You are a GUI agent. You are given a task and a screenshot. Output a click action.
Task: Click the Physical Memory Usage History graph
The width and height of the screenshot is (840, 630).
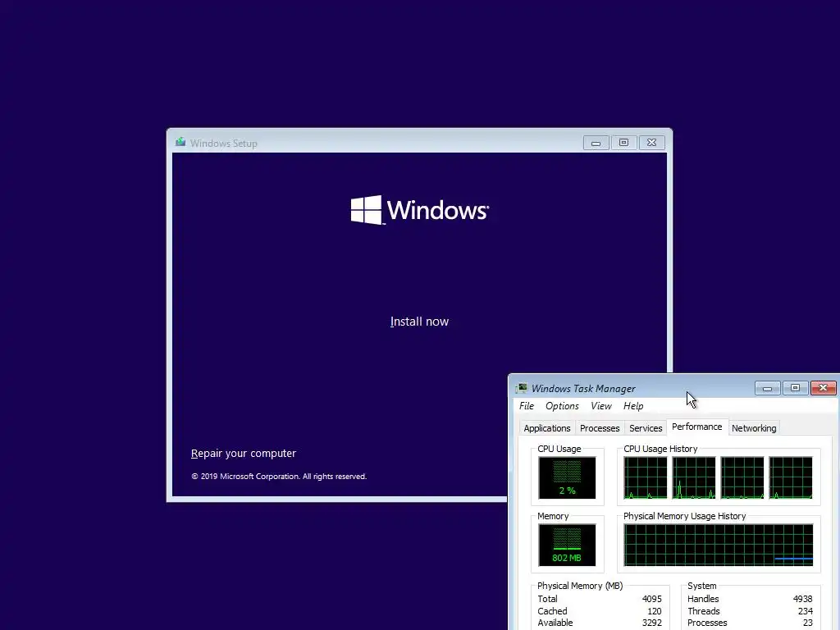click(x=719, y=545)
